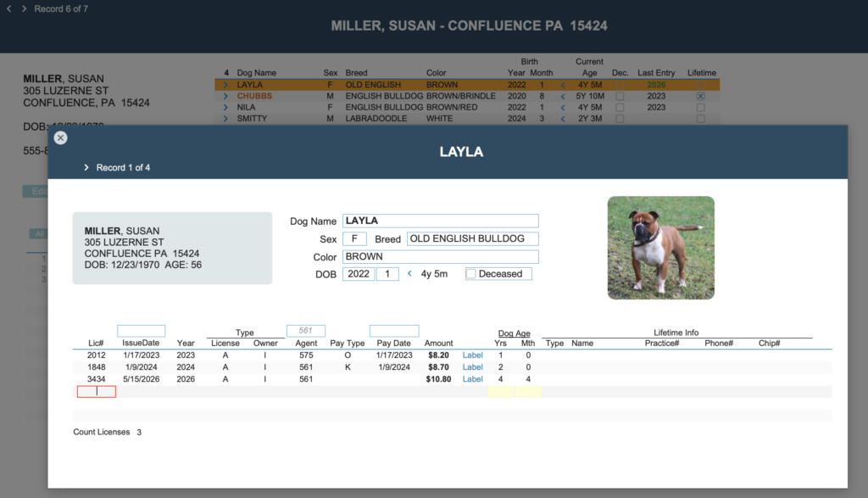Click amount $8.20

click(438, 355)
